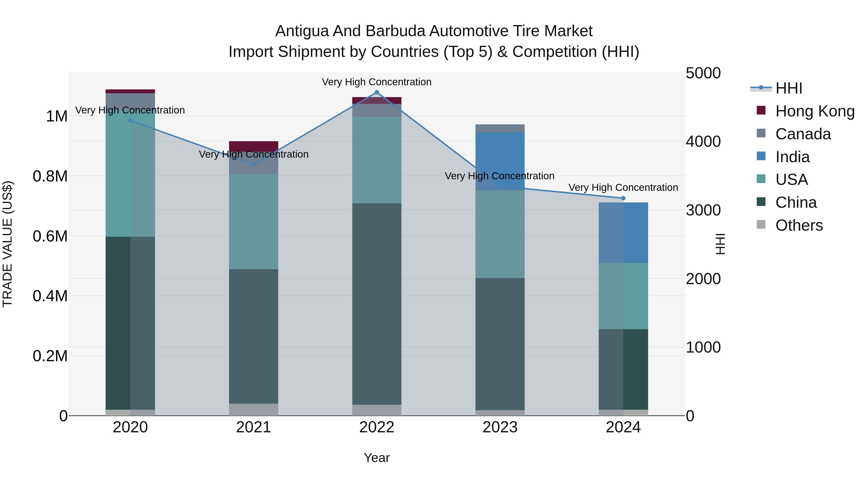Click the 'Very High Concentration' label near 2023
The height and width of the screenshot is (488, 868).
tap(500, 176)
